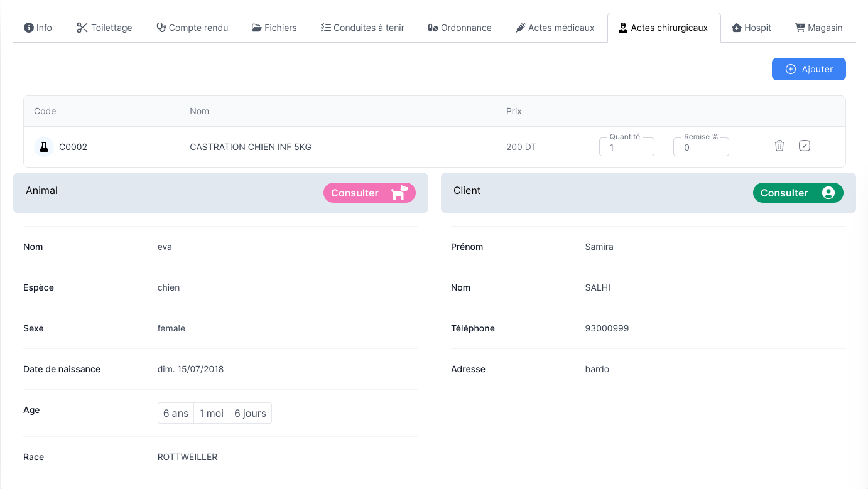The image size is (868, 489).
Task: Switch to Actes médicaux tab
Action: (555, 28)
